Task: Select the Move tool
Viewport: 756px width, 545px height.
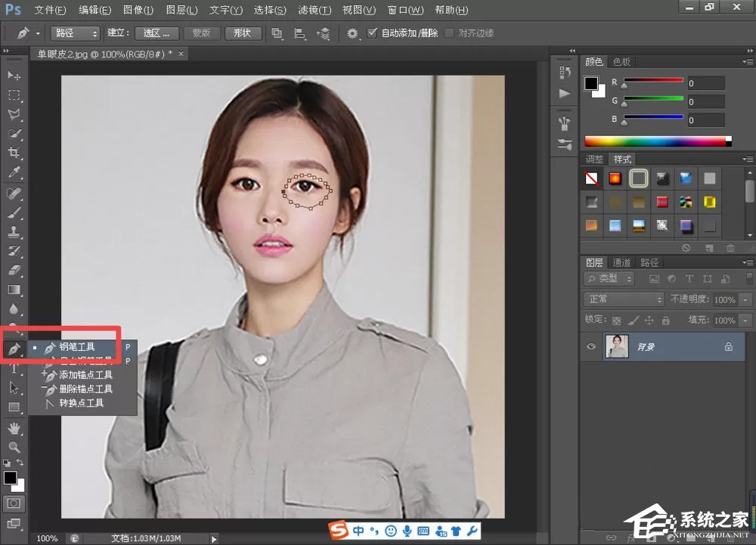Action: (14, 76)
